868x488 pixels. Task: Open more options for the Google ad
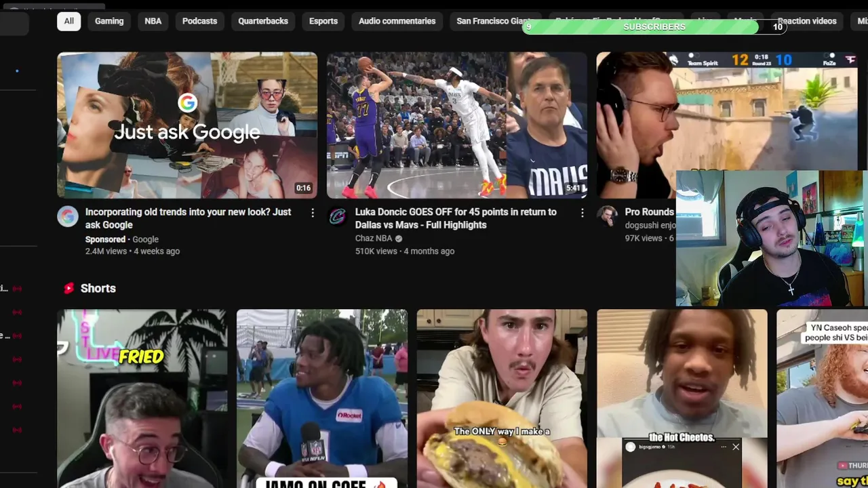coord(313,213)
